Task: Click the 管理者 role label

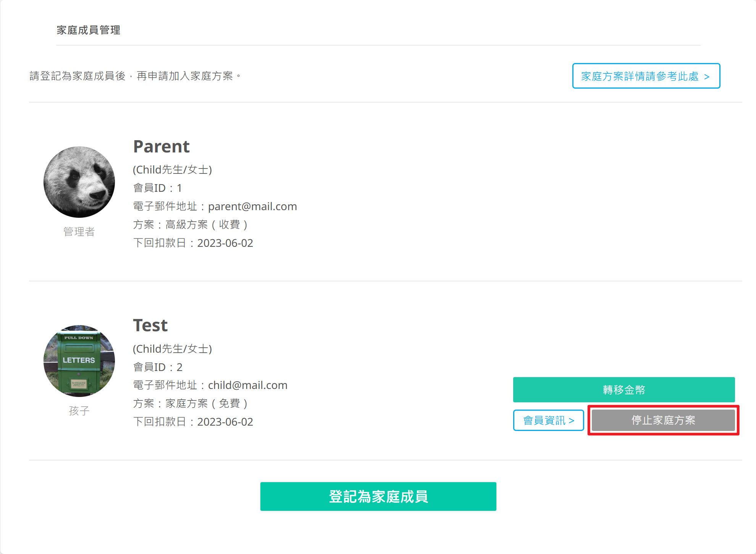Action: click(79, 232)
